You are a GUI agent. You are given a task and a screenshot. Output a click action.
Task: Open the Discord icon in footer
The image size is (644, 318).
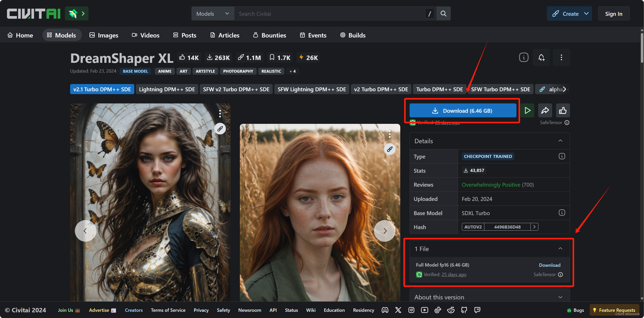click(x=385, y=310)
